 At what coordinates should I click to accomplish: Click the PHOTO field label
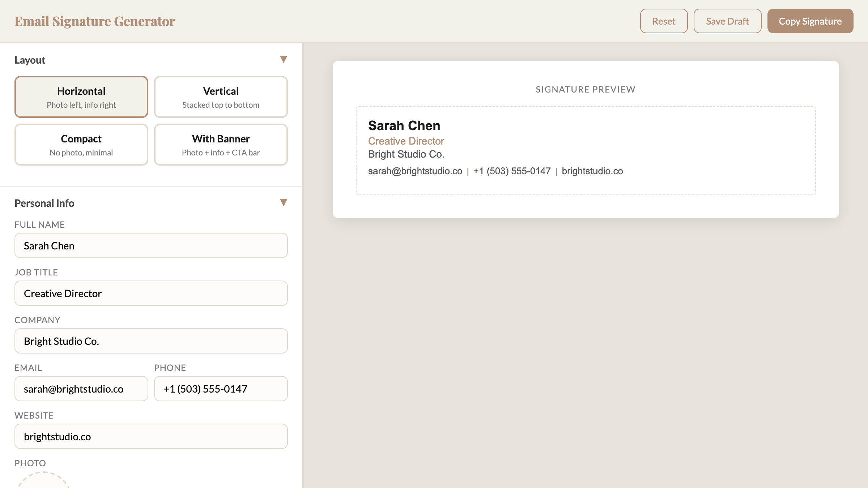coord(30,463)
